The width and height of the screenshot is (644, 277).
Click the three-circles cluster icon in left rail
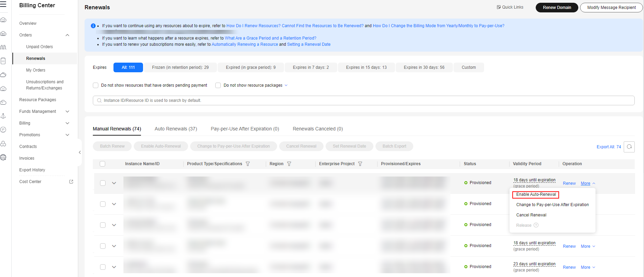[3, 143]
